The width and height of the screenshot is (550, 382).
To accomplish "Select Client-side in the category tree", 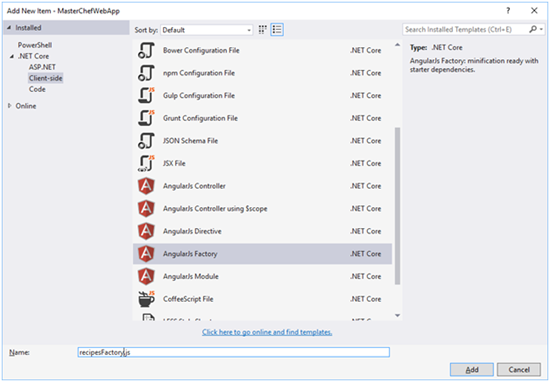I will point(46,78).
